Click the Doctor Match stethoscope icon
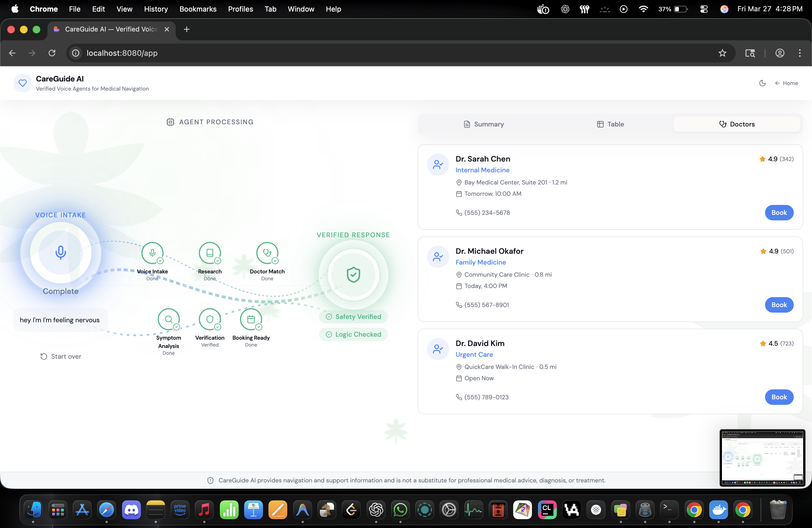812x528 pixels. tap(267, 253)
